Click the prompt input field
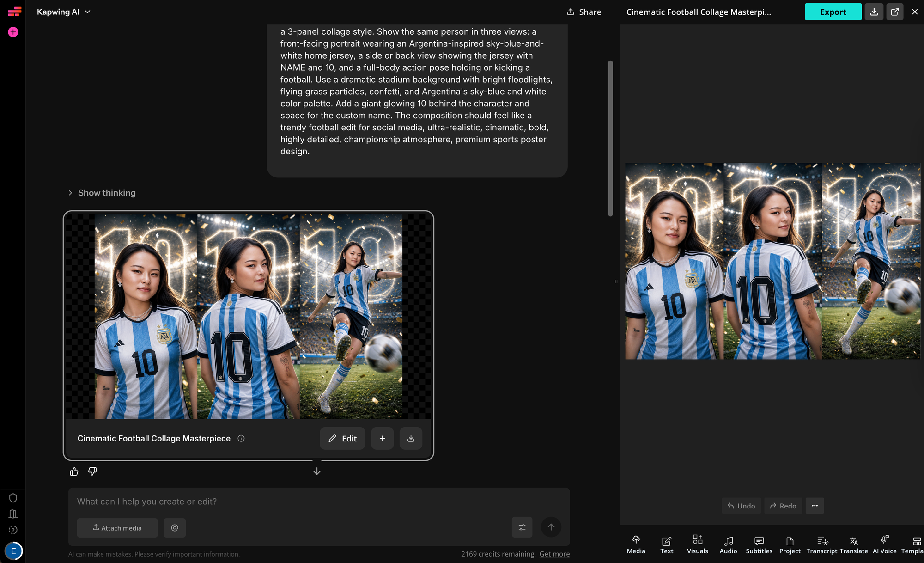 coord(319,502)
